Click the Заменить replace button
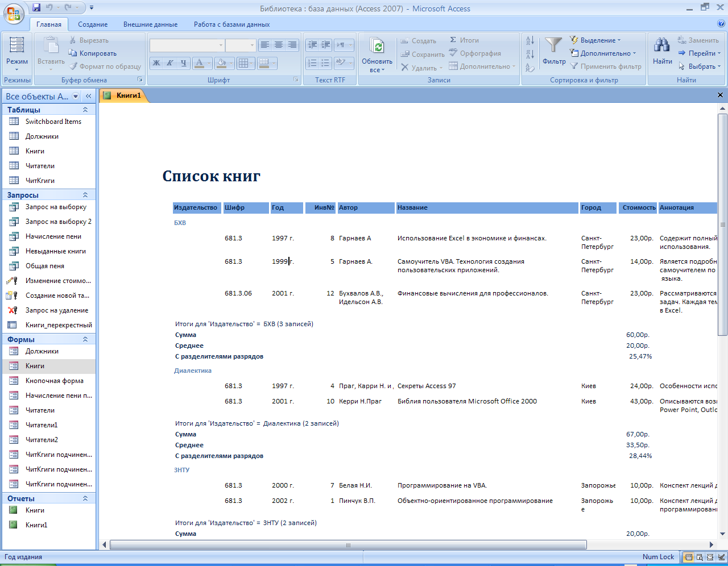Viewport: 728px width, 566px height. click(698, 40)
